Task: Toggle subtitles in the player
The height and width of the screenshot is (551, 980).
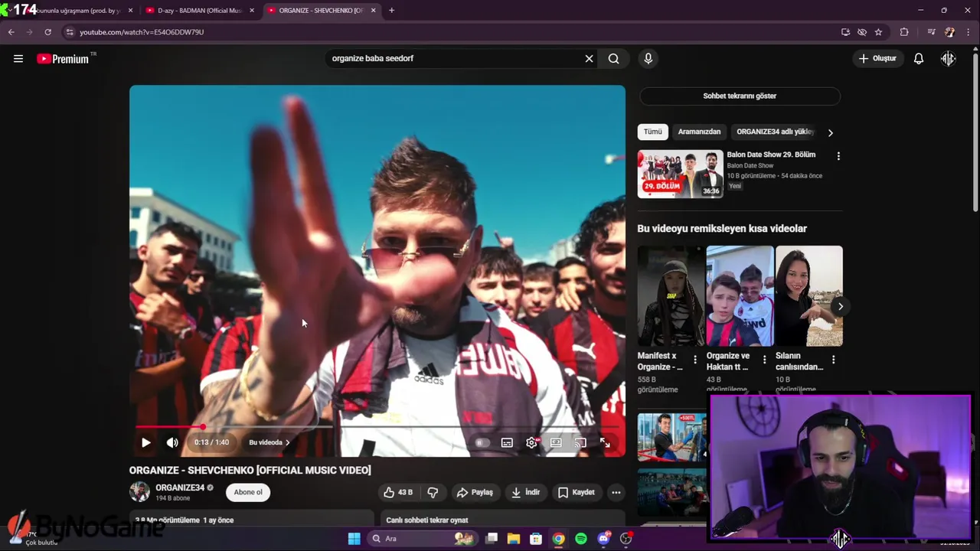Action: [x=507, y=442]
